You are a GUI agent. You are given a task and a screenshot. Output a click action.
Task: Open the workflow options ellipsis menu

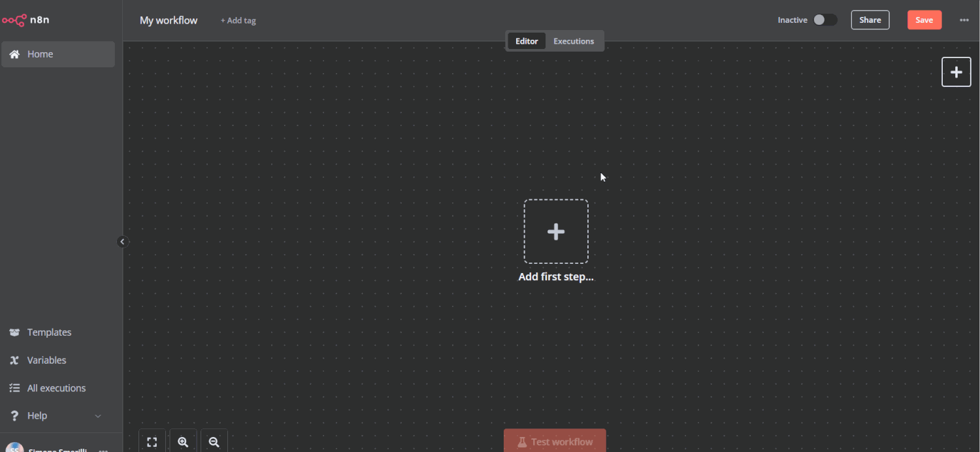(x=964, y=20)
